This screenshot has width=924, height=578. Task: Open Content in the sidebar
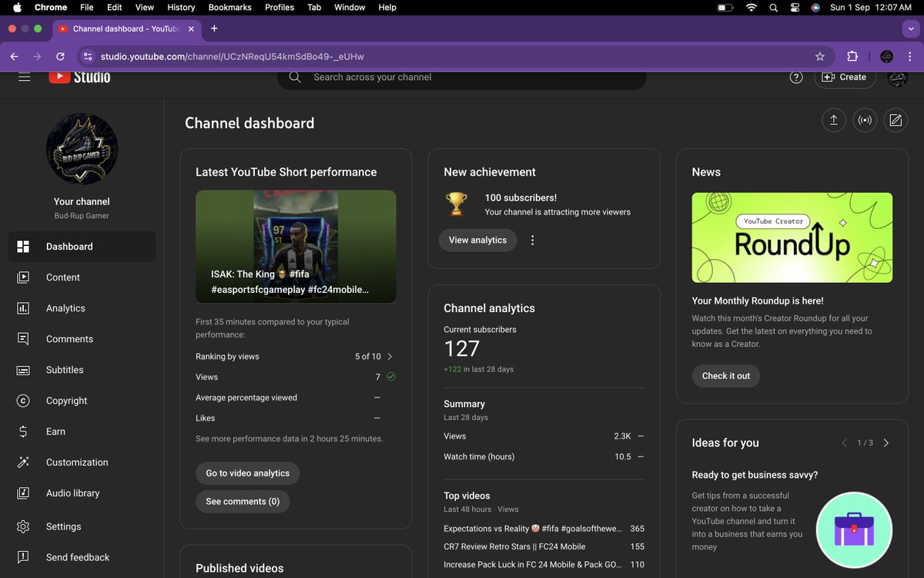(x=82, y=277)
